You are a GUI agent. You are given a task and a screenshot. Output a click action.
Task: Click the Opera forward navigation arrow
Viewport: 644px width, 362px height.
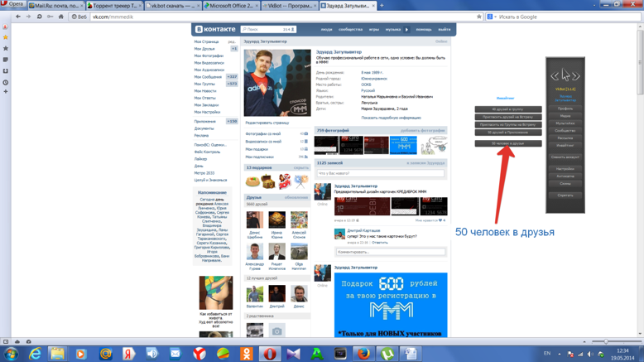pos(28,17)
